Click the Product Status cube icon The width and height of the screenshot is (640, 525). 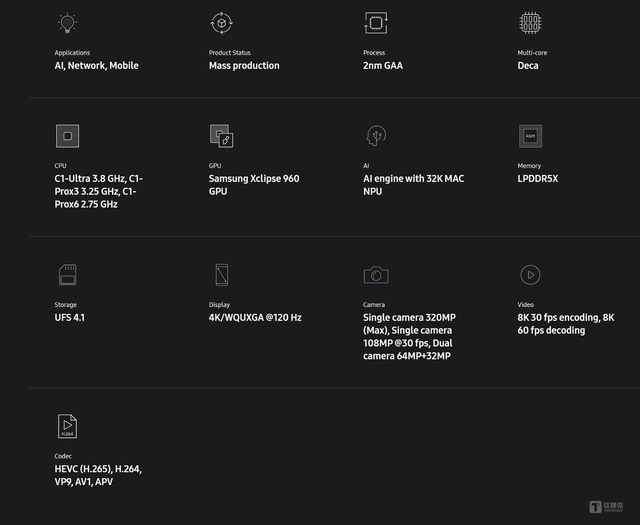coord(221,23)
